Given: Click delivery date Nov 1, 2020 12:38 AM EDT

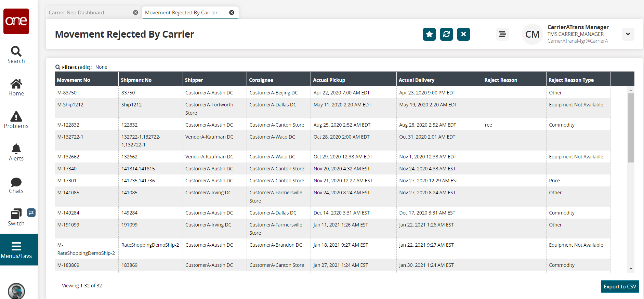Looking at the screenshot, I should pos(439,156).
